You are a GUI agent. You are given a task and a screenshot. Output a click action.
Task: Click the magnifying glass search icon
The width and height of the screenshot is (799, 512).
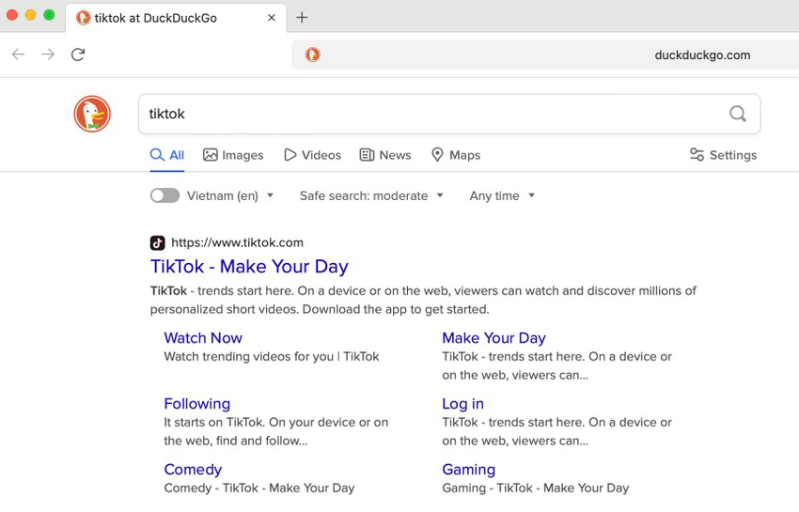pyautogui.click(x=737, y=114)
